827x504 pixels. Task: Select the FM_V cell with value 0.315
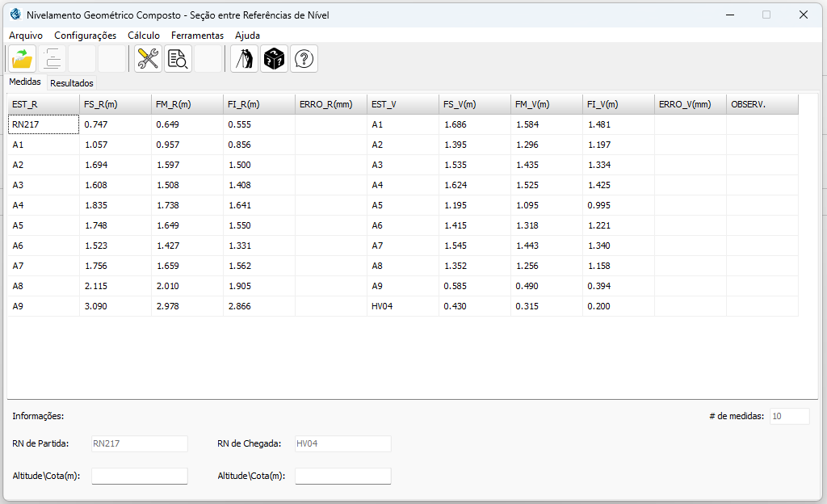[547, 306]
